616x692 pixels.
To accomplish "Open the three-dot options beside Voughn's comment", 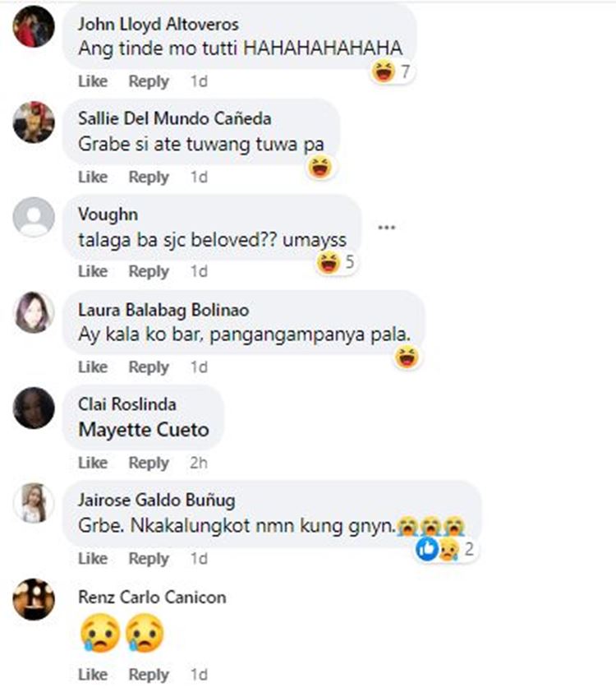I will [x=386, y=228].
